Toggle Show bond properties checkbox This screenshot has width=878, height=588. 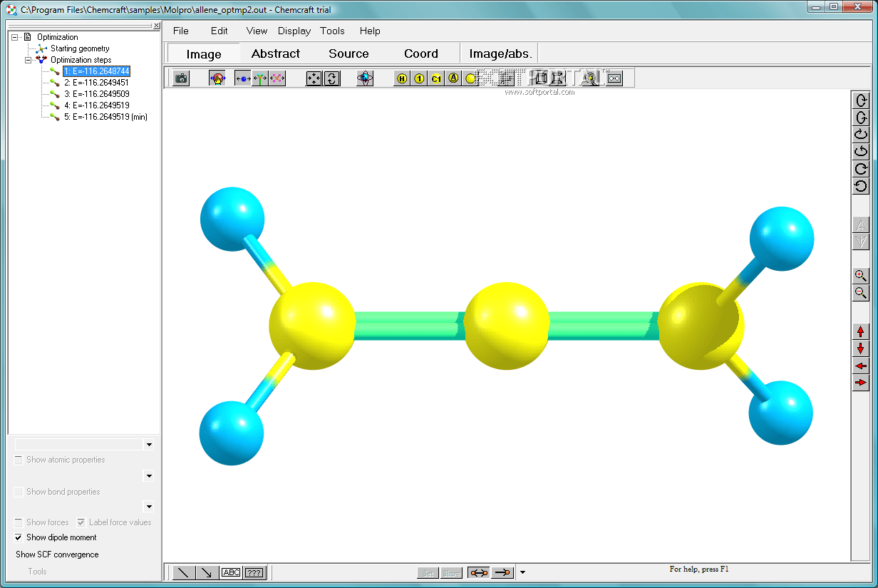pyautogui.click(x=19, y=492)
